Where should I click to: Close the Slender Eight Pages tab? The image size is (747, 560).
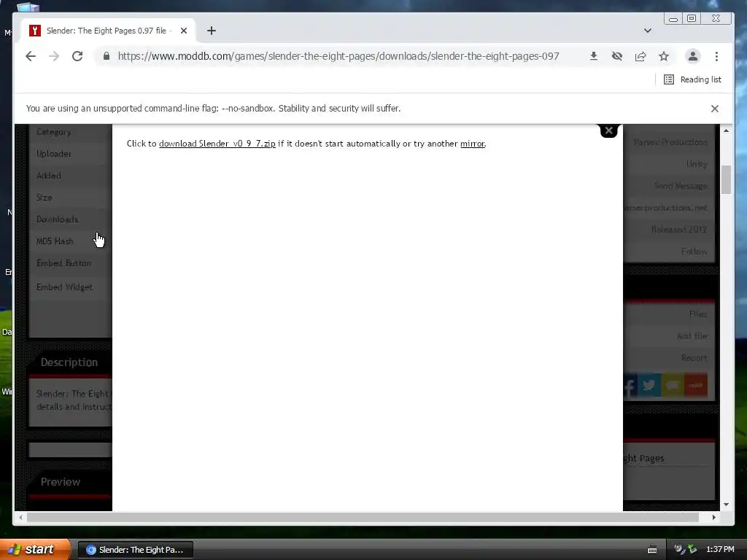pyautogui.click(x=184, y=31)
